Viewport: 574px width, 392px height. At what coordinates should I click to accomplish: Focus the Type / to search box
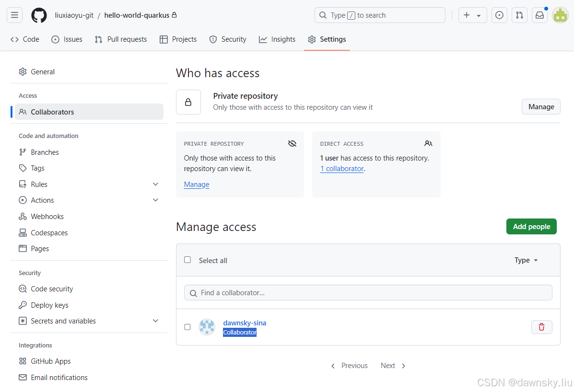tap(380, 15)
